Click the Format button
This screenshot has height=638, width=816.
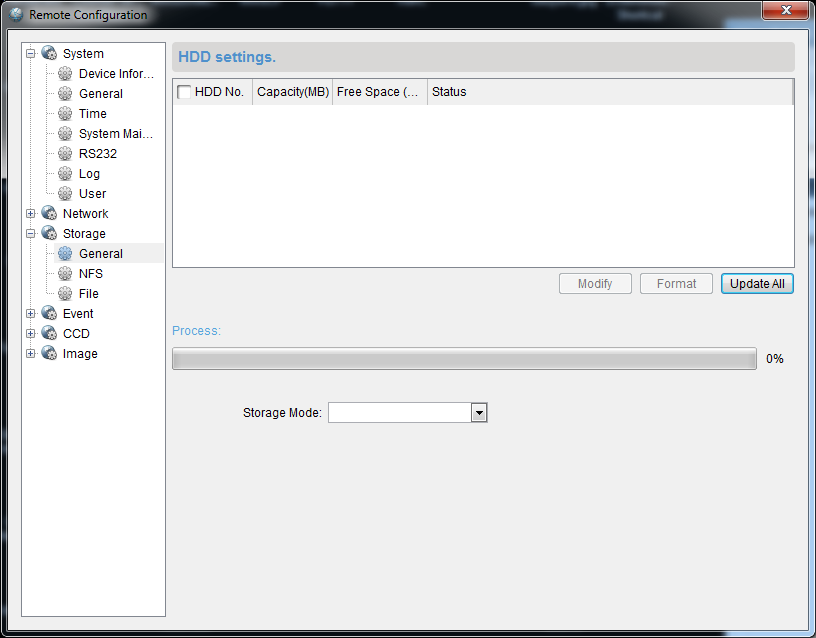(x=676, y=284)
